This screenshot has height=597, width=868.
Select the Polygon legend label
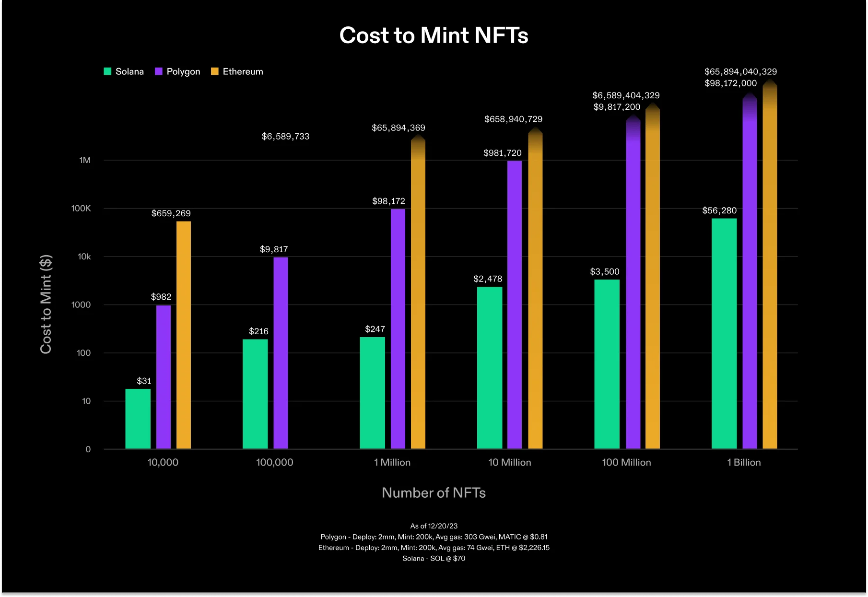tap(183, 72)
